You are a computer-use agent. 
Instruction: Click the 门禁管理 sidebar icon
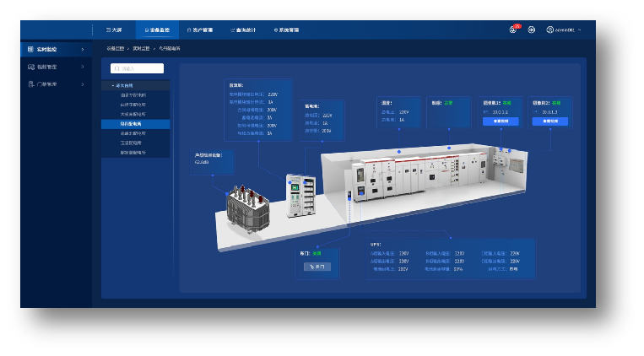coord(31,84)
